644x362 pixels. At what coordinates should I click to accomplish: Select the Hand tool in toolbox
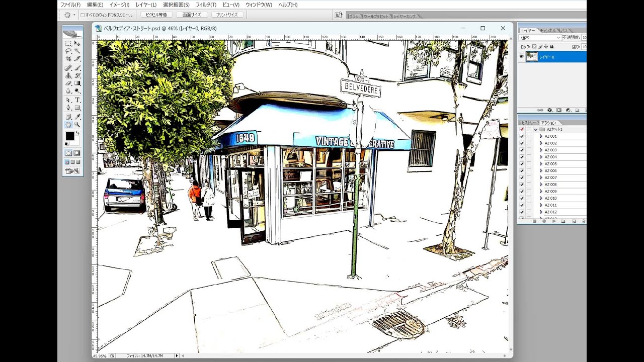(x=68, y=124)
